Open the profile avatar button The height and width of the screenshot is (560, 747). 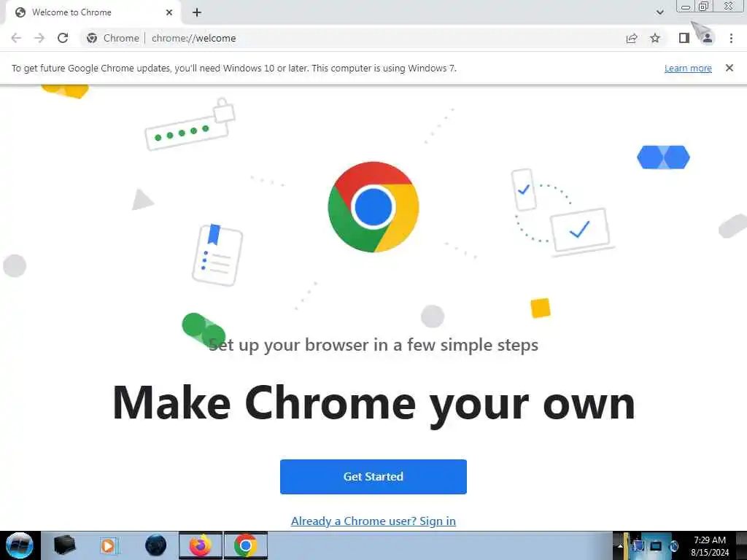click(708, 38)
